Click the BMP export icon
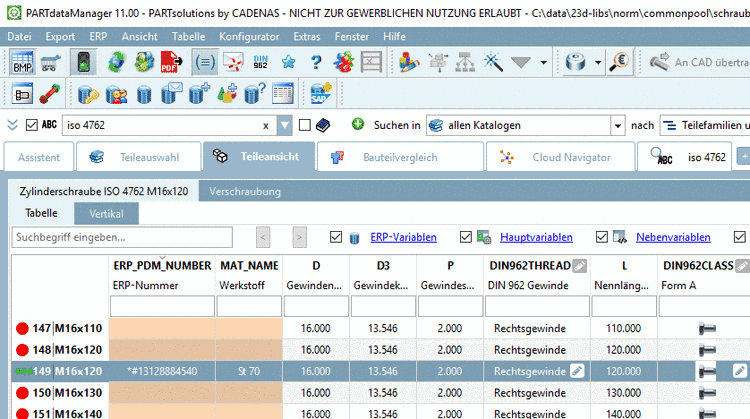Screen dimensions: 750x419 tap(21, 62)
